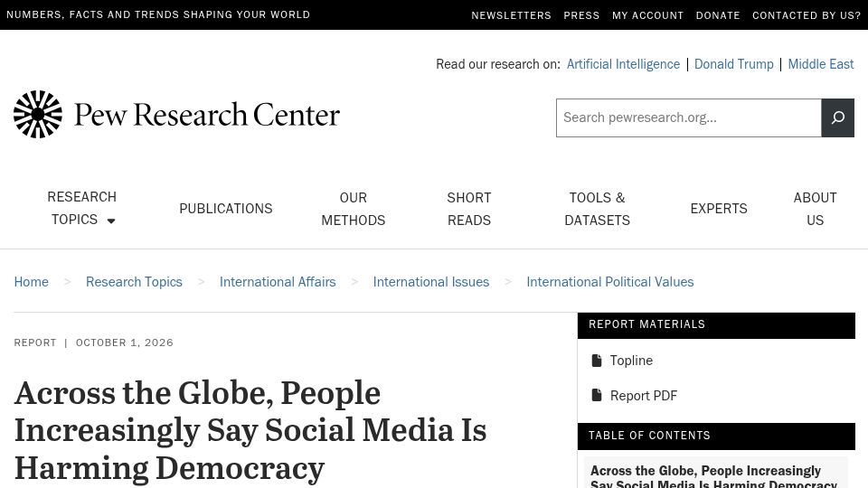
Task: Go to International Affairs breadcrumb
Action: click(278, 282)
